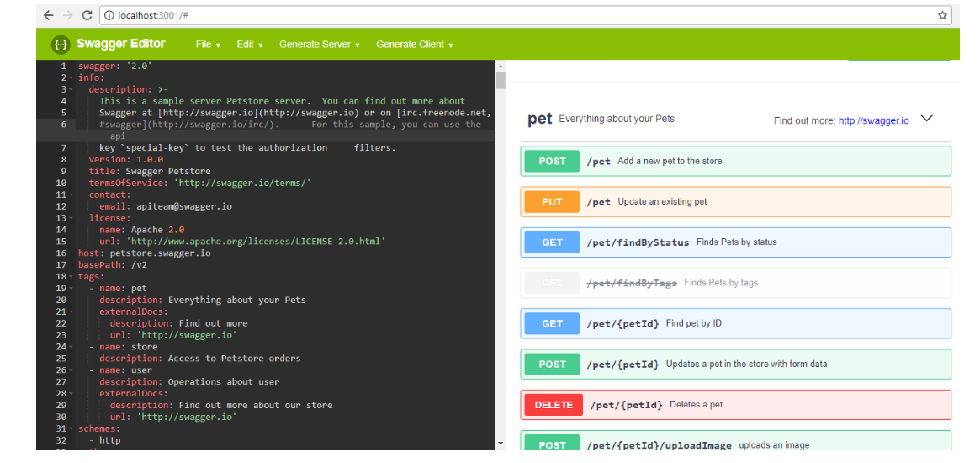980x463 pixels.
Task: Click 'Everything about your Pets' editor line 20
Action: 203,301
